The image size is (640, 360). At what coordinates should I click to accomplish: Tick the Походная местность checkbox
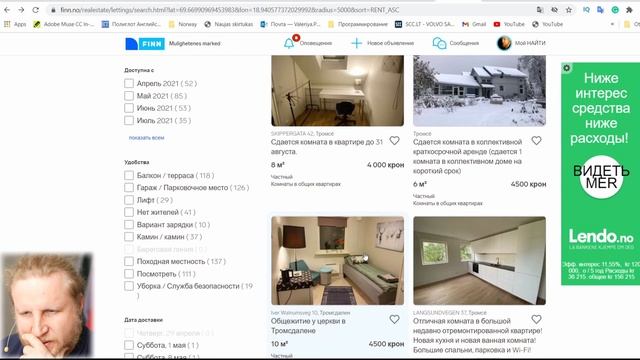(129, 261)
